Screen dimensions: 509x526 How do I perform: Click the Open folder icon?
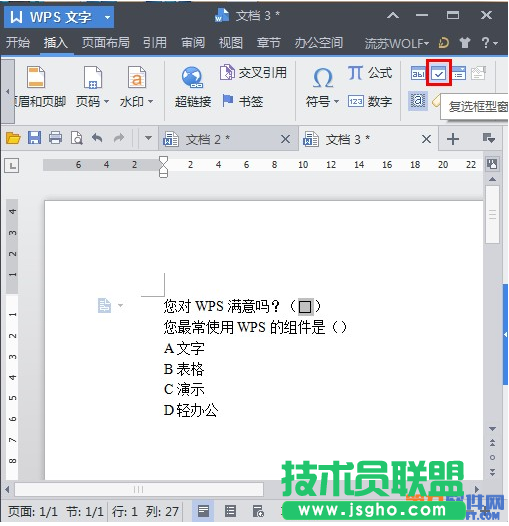click(13, 138)
